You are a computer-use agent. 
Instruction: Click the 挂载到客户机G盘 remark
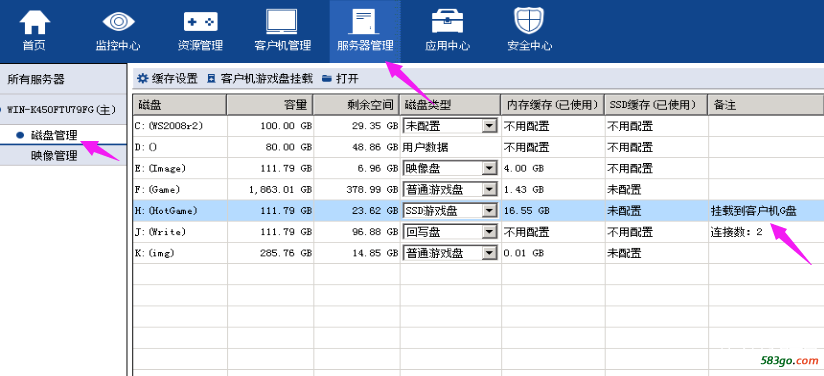click(754, 211)
